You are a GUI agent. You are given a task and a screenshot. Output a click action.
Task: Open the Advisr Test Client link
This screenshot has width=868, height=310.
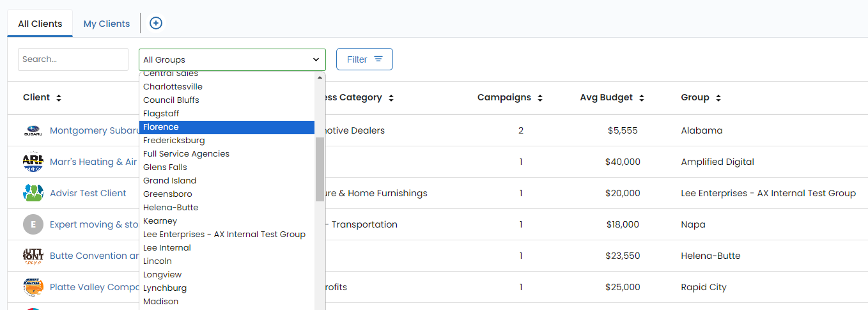(88, 193)
